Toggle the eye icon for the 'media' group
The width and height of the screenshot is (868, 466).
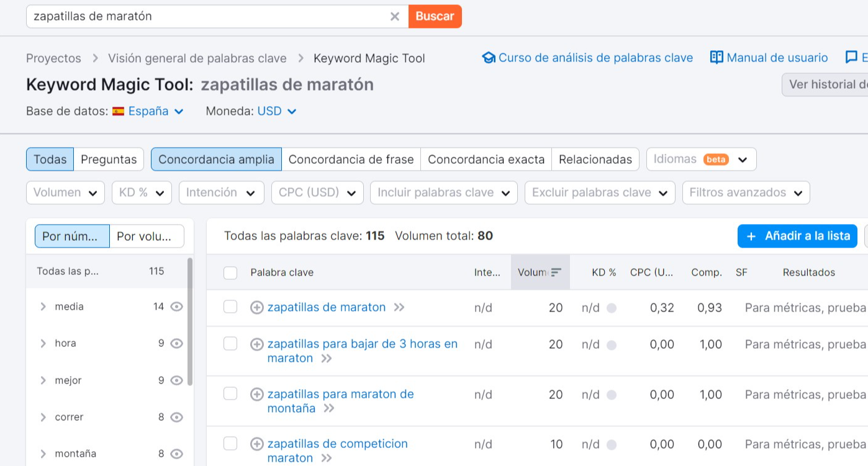(x=177, y=307)
